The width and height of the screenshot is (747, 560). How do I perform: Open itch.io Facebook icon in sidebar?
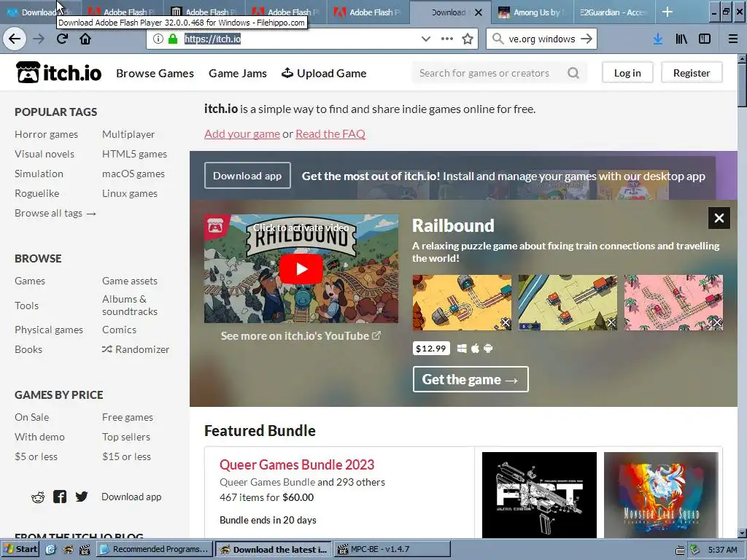[x=60, y=497]
